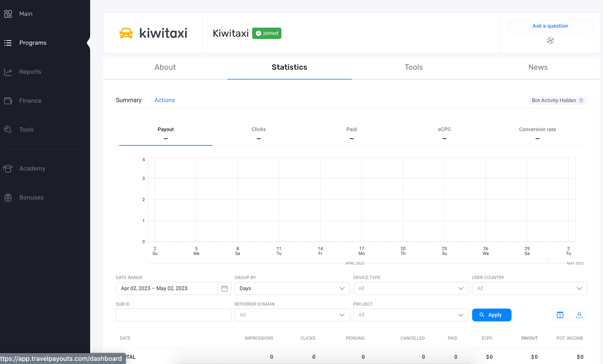Click the Reports chart icon in sidebar
Image resolution: width=603 pixels, height=364 pixels.
pyautogui.click(x=8, y=72)
